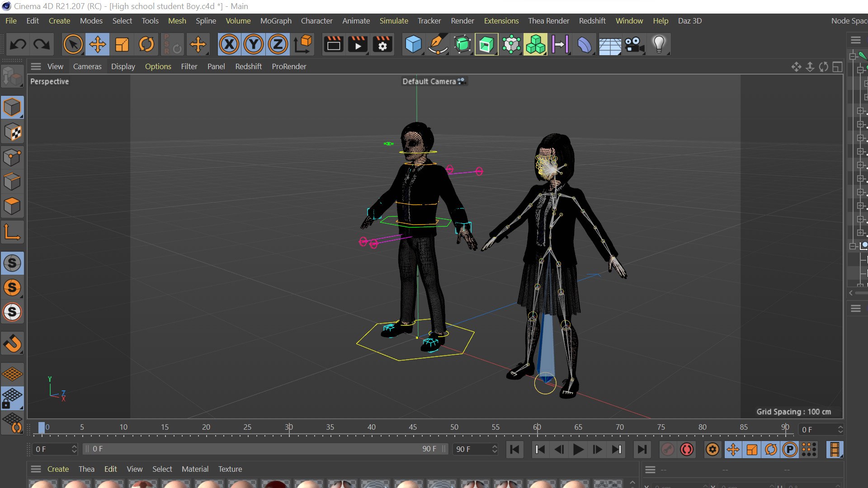This screenshot has width=868, height=488.
Task: Click the 90 F end frame field
Action: [476, 449]
